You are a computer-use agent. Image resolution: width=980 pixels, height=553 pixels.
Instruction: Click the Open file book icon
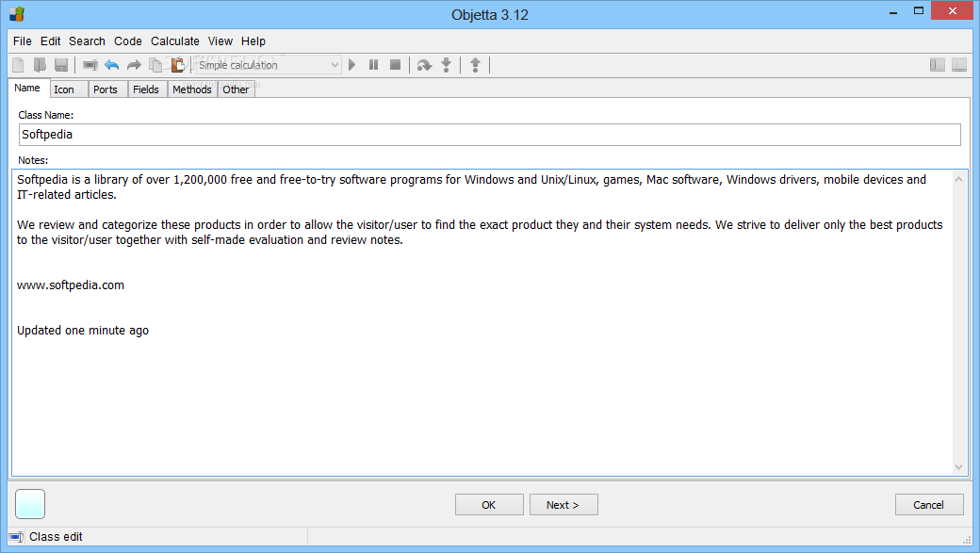(x=40, y=65)
